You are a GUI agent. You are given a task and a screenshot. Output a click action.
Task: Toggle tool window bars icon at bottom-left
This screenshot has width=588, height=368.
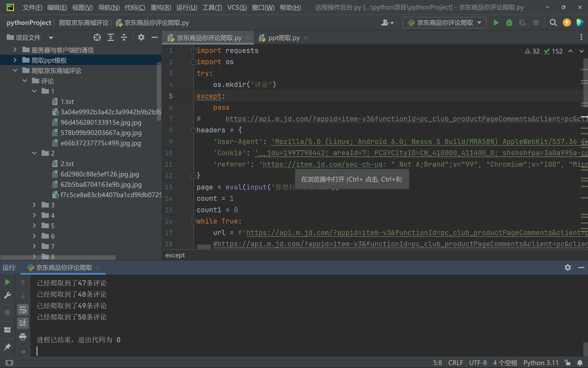pos(9,363)
